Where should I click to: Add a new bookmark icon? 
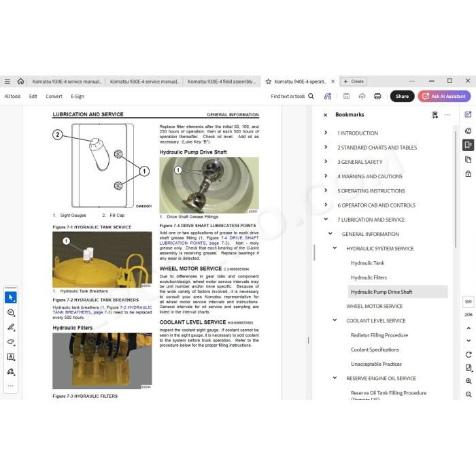point(435,115)
